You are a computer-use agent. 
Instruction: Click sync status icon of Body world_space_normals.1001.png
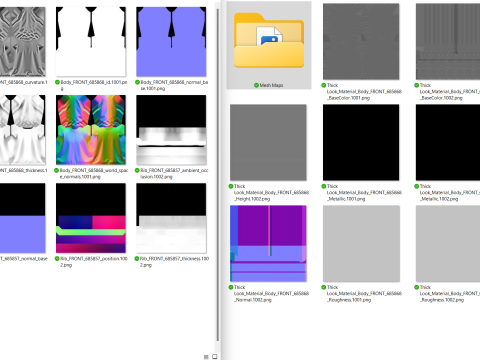pyautogui.click(x=57, y=170)
